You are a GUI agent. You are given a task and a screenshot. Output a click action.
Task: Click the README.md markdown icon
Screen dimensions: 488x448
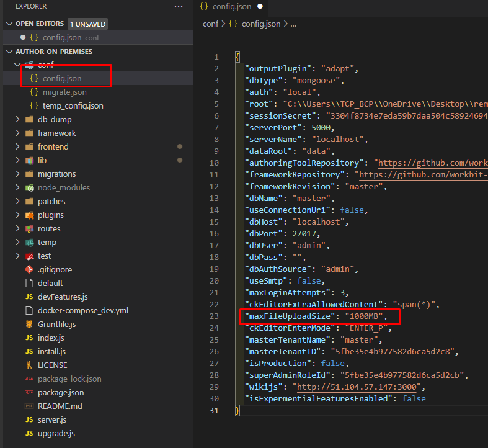point(29,406)
